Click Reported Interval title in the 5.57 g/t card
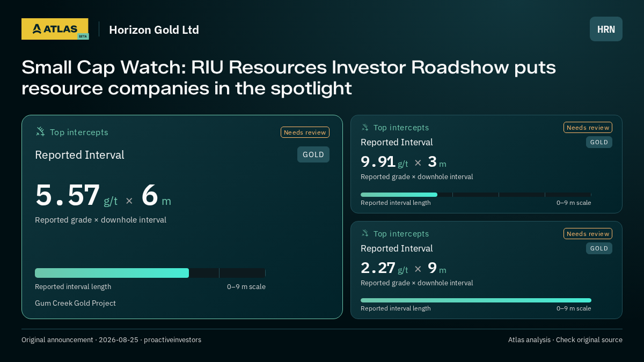644x362 pixels. click(79, 155)
